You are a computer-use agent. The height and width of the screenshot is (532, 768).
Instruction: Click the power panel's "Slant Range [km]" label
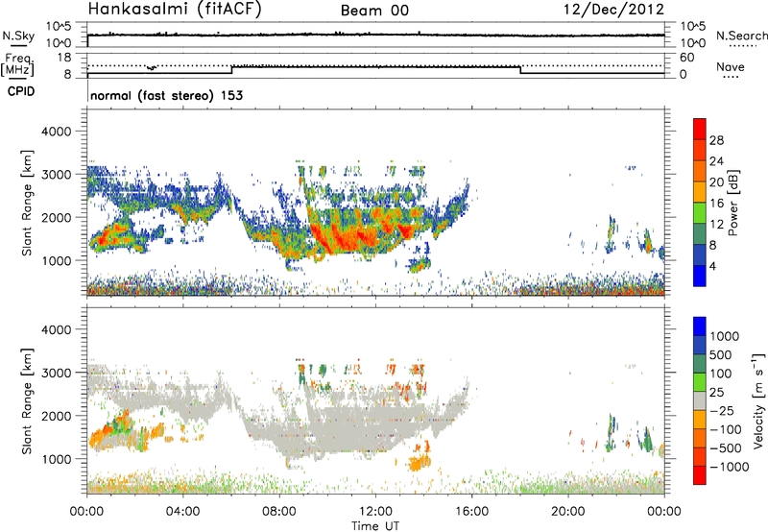27,203
